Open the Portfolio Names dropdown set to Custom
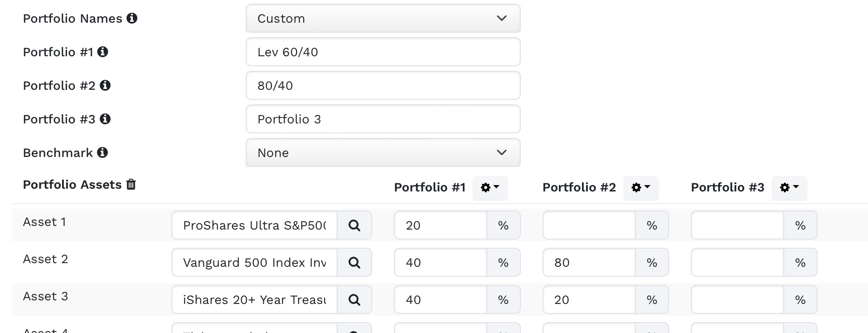Viewport: 868px width, 333px height. point(383,19)
